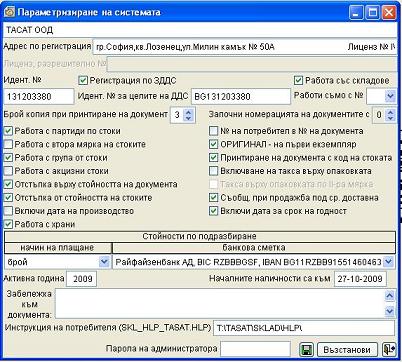Screen dimensions: 402x362
Task: Enable 'Работа с акцизни стоки' checkbox
Action: 8,171
